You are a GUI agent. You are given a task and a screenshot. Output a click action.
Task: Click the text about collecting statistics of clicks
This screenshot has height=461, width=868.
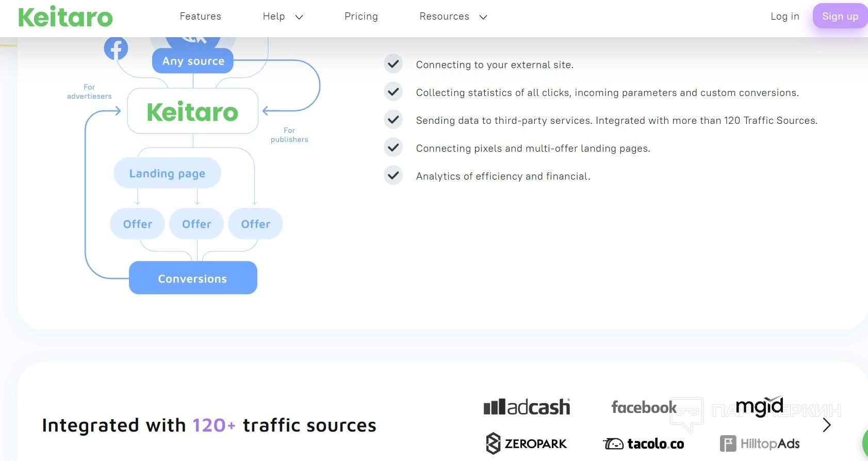pos(608,93)
